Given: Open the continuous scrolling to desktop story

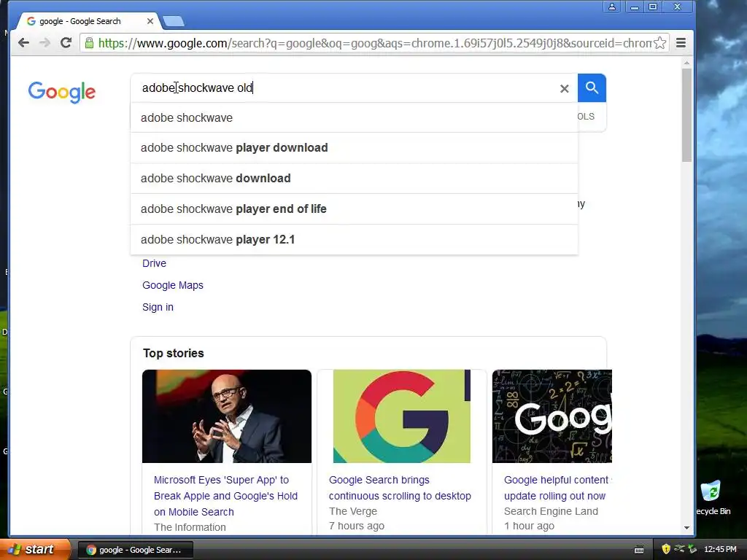Looking at the screenshot, I should click(400, 488).
